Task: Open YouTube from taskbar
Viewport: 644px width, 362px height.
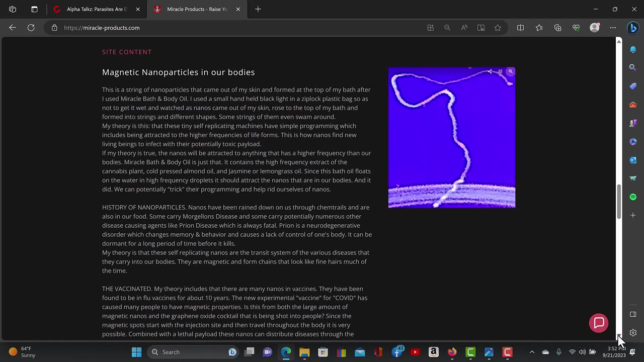Action: (415, 352)
